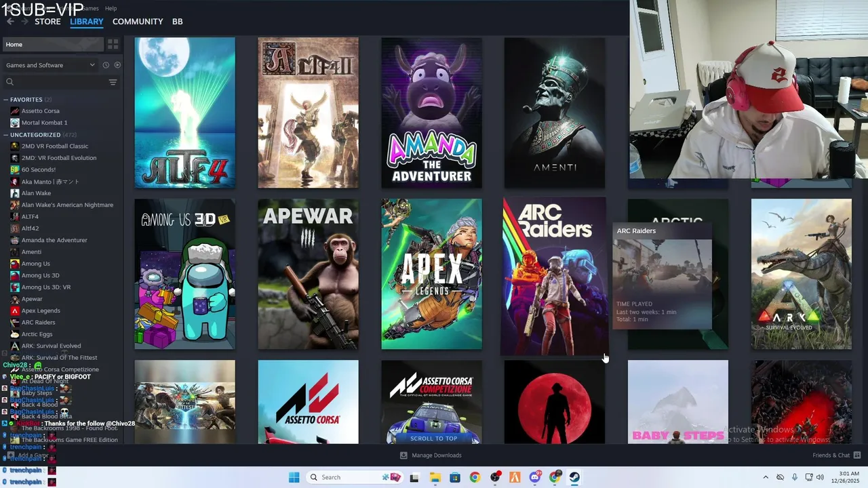The width and height of the screenshot is (868, 488).
Task: Open Google Chrome from the taskbar
Action: click(475, 477)
